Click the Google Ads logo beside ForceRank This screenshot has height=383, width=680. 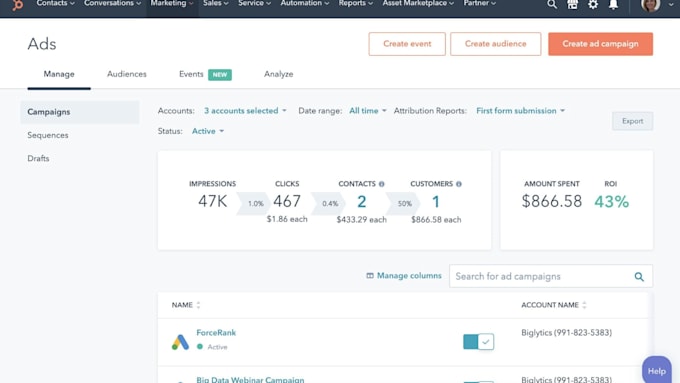tap(180, 342)
